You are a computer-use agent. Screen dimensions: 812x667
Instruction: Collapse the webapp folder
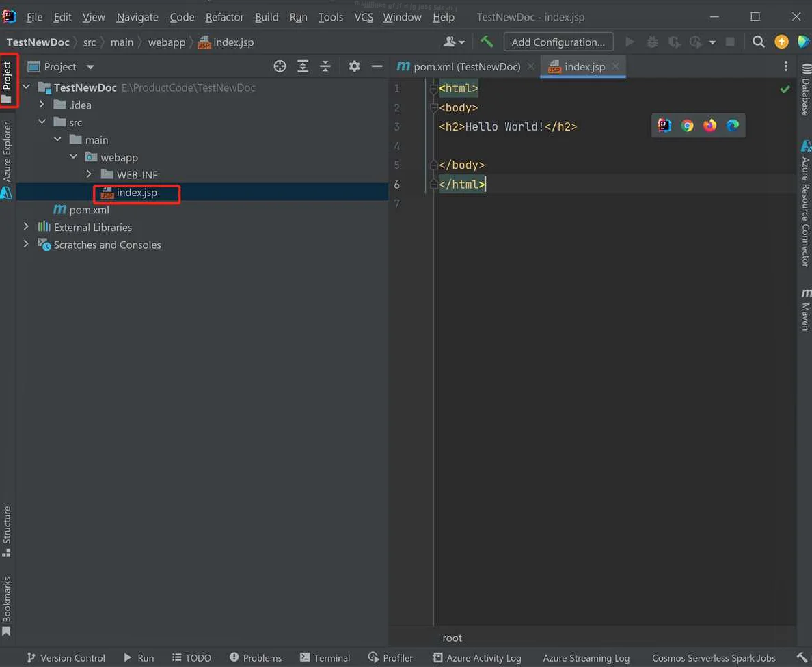(x=73, y=156)
